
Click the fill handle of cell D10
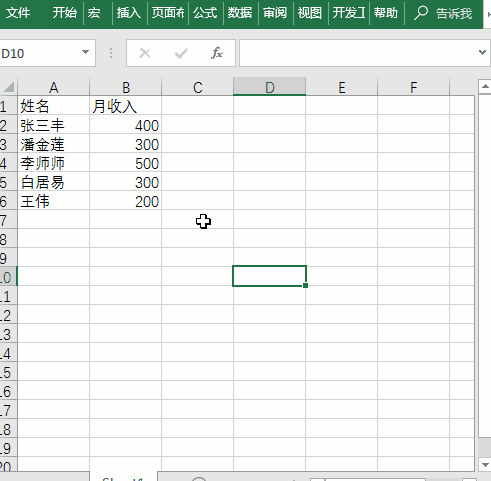(305, 285)
